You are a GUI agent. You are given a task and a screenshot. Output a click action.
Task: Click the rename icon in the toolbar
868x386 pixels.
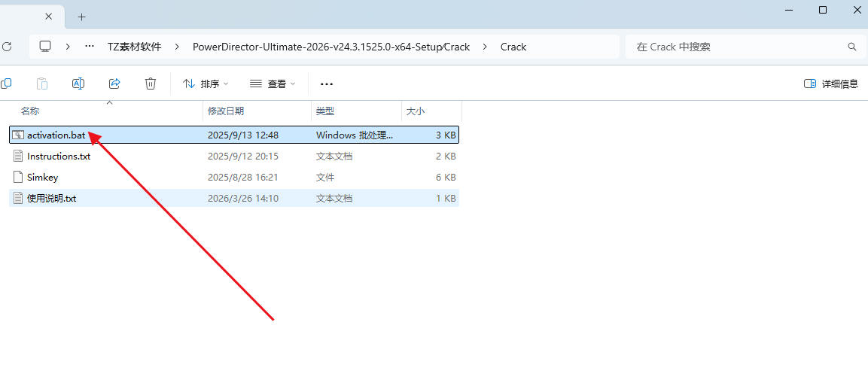click(x=78, y=84)
